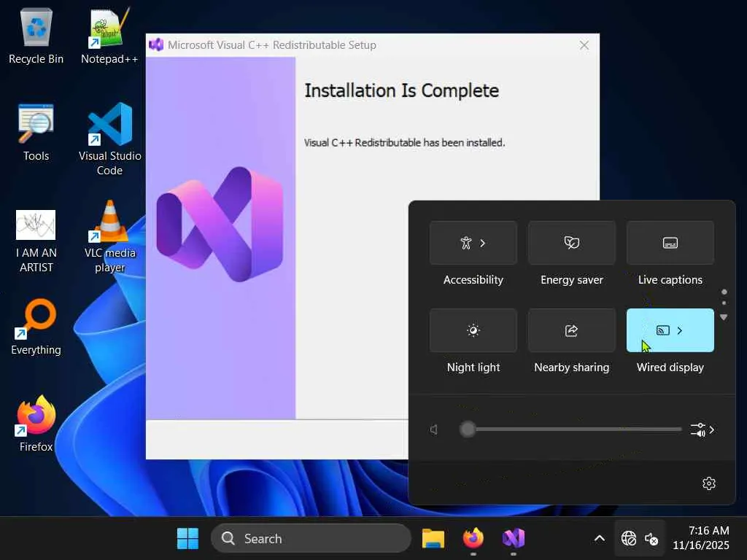Open VLC media player desktop shortcut
The image size is (747, 560).
pos(109,236)
